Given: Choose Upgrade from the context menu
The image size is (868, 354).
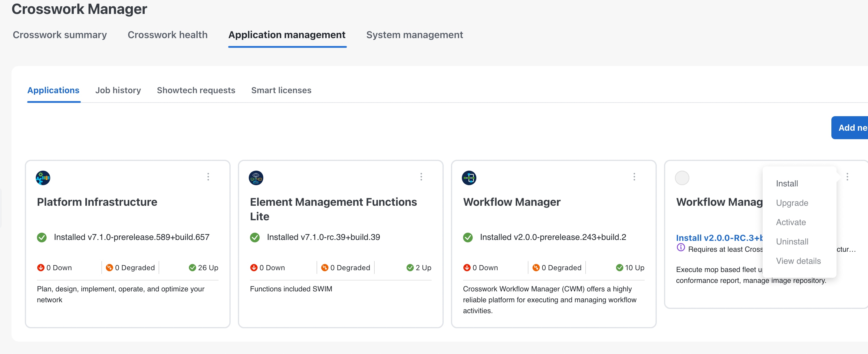Looking at the screenshot, I should tap(792, 203).
